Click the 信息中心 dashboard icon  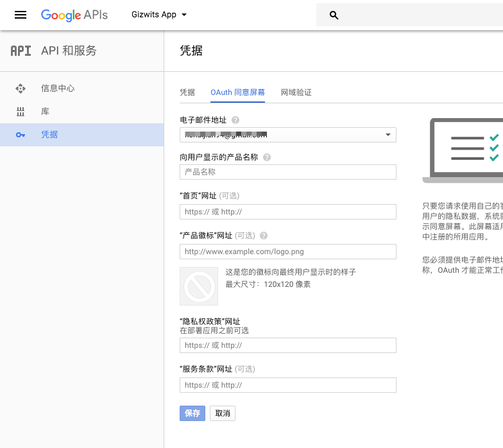point(21,89)
